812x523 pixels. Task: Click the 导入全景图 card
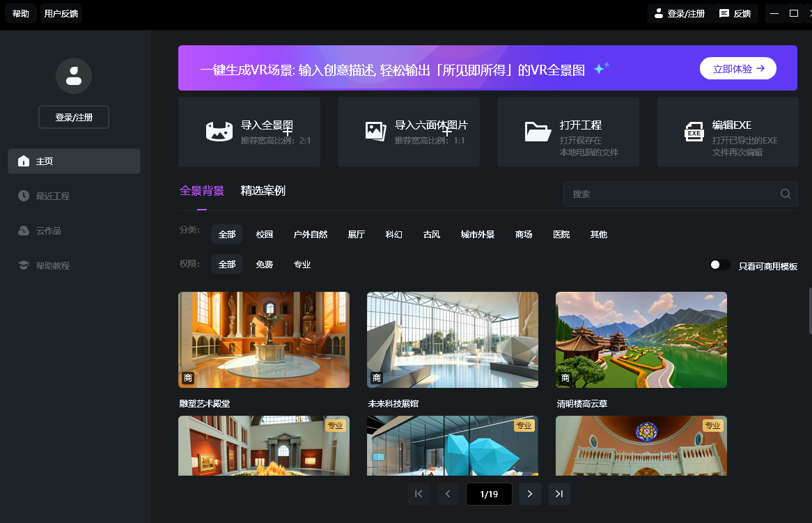click(249, 132)
